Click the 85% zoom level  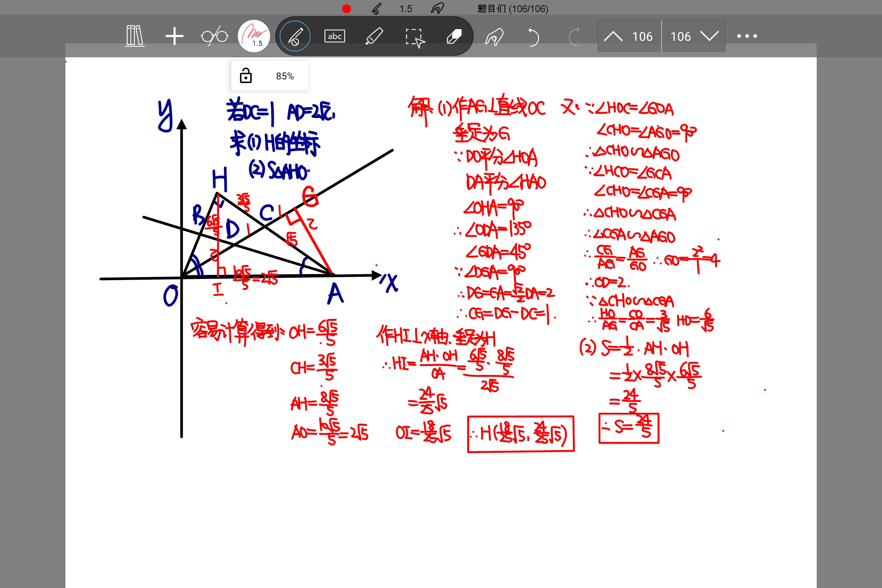[x=284, y=76]
